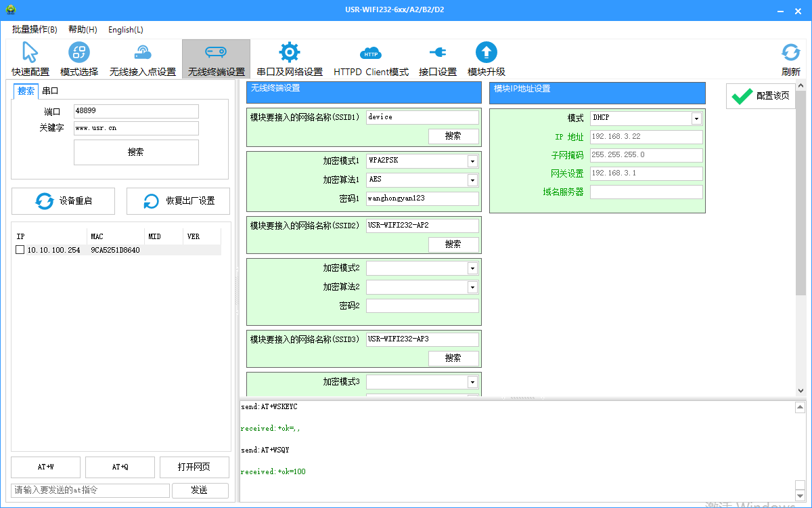Click the 密码2 password field
The width and height of the screenshot is (812, 508).
pos(422,306)
